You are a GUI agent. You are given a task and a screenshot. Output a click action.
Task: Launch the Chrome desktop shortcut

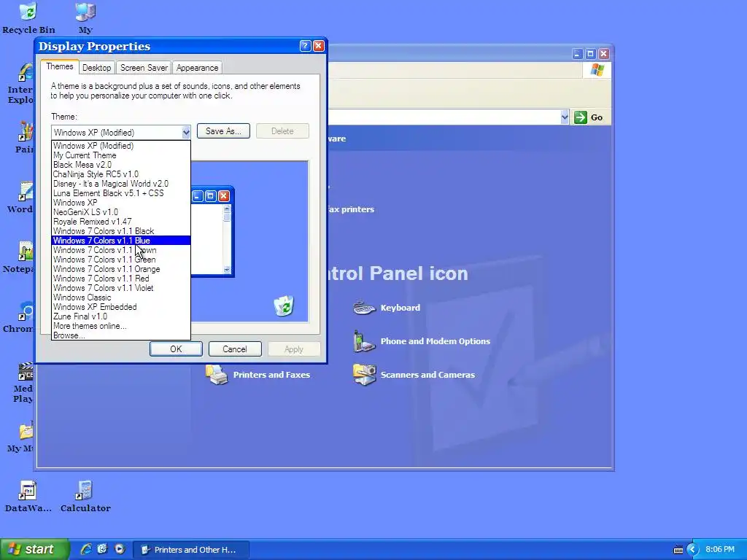[19, 317]
